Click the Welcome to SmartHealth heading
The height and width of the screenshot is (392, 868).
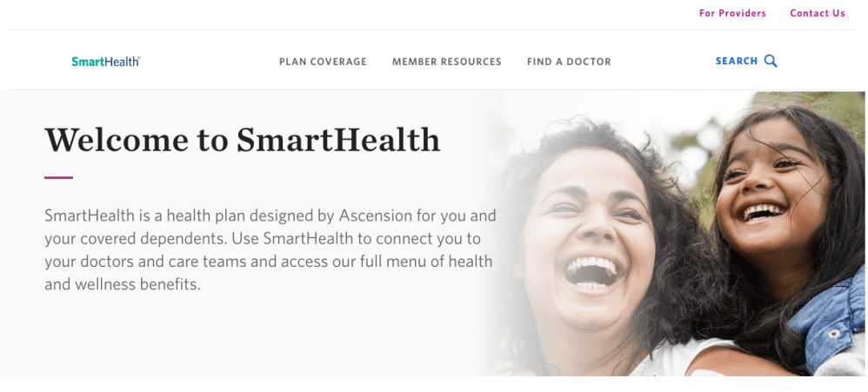(x=242, y=139)
